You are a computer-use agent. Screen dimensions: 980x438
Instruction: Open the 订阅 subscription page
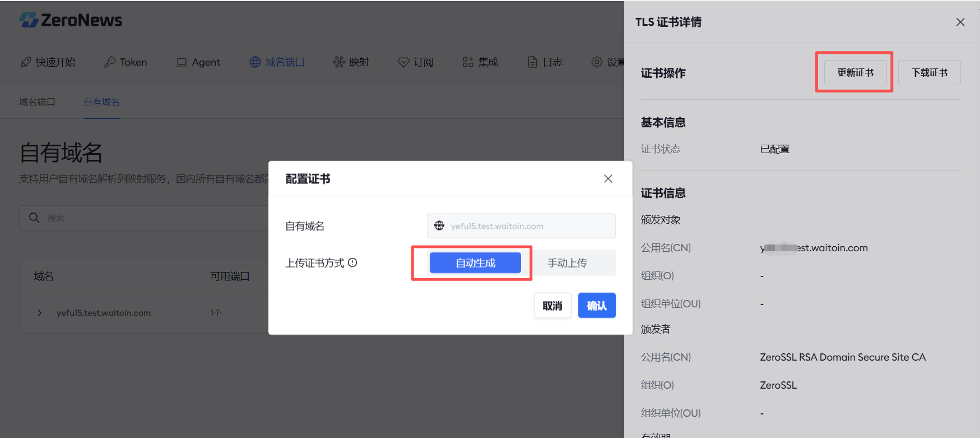tap(416, 62)
